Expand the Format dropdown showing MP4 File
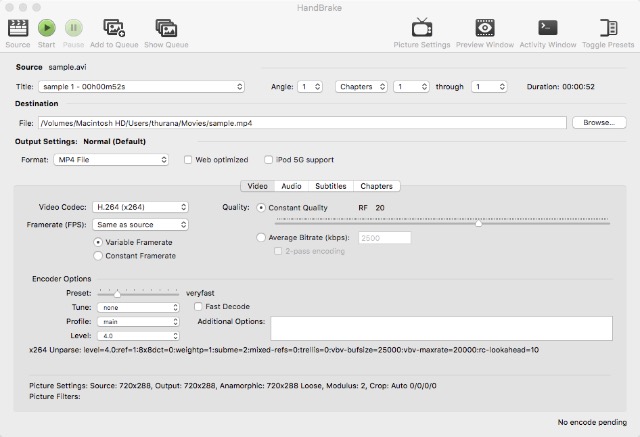The height and width of the screenshot is (437, 640). (109, 159)
